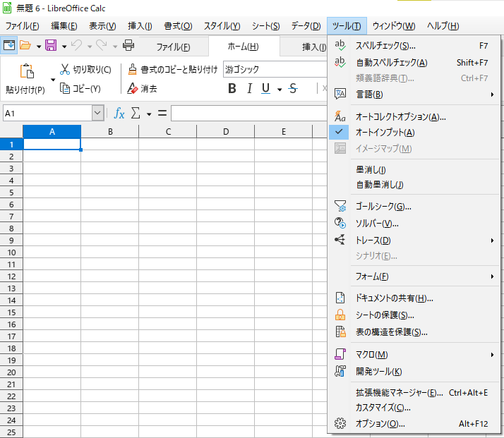This screenshot has width=504, height=438.
Task: Click the Sum sigma icon
Action: (x=136, y=114)
